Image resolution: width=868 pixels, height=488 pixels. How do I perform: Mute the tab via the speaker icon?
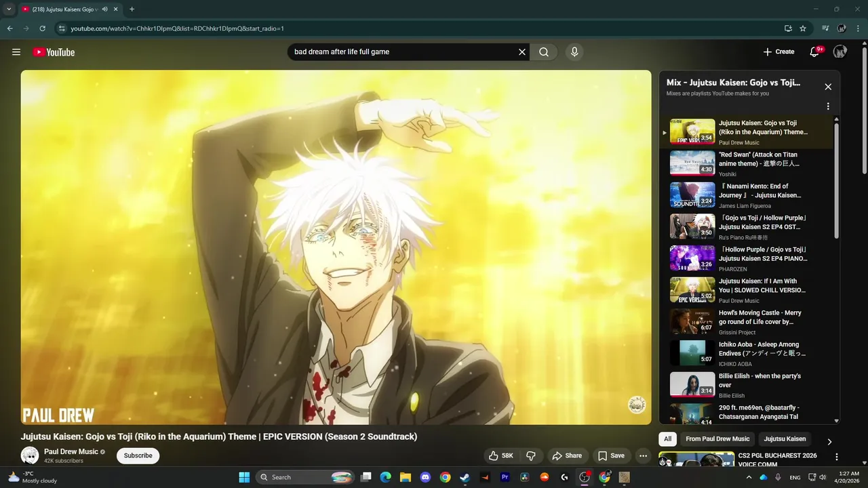[x=105, y=9]
